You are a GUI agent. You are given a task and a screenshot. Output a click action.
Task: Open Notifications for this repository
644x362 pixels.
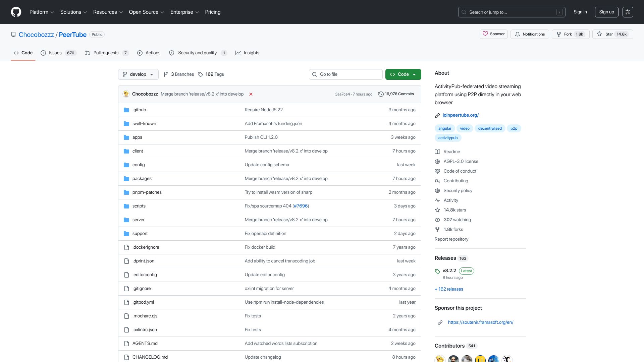[x=530, y=34]
